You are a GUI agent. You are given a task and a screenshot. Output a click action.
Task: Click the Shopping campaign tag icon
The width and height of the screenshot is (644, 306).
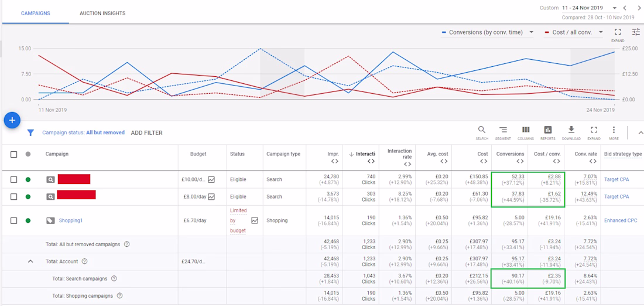coord(50,220)
